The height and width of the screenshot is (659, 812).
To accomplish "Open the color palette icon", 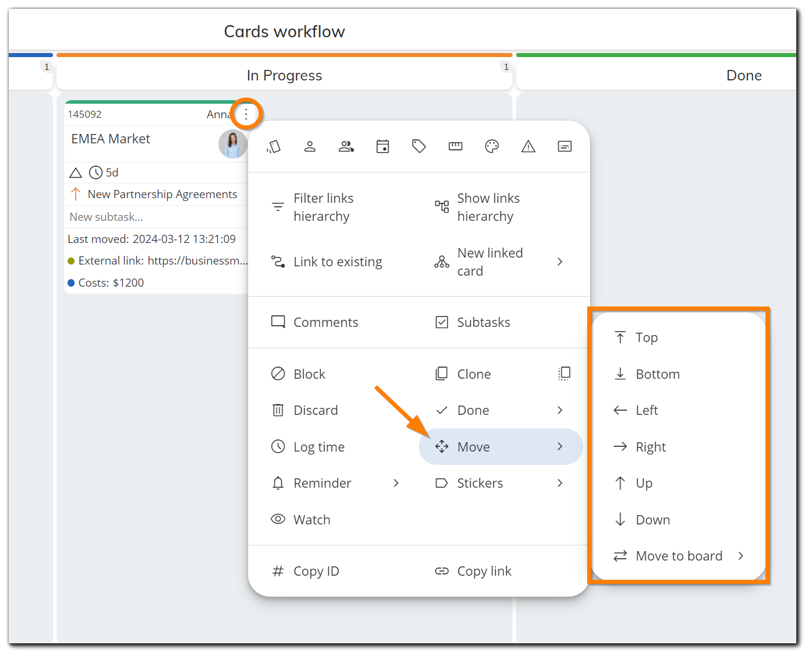I will [492, 147].
